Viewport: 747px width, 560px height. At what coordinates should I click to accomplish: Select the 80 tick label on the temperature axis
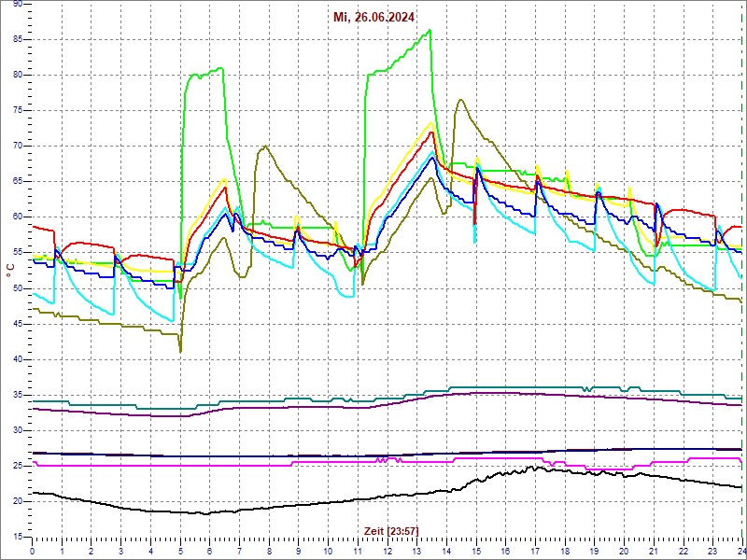tap(17, 76)
